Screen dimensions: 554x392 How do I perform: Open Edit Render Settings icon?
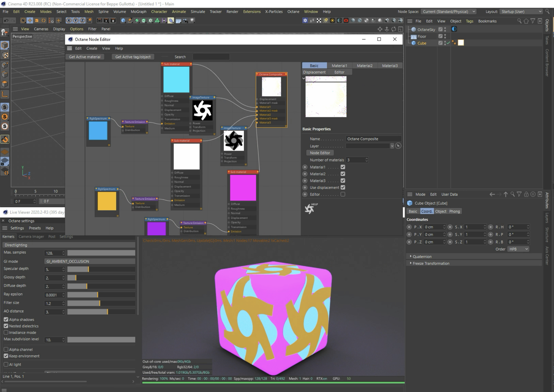point(113,21)
